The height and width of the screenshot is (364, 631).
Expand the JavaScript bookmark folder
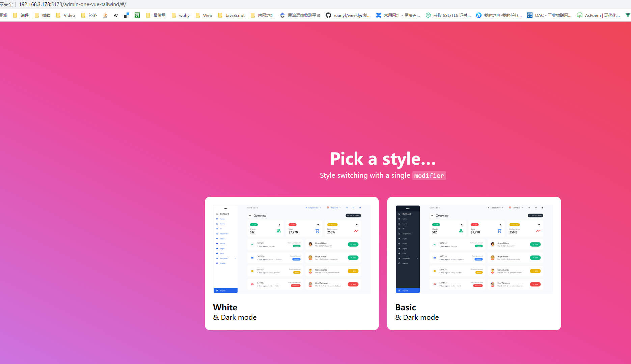[x=231, y=15]
